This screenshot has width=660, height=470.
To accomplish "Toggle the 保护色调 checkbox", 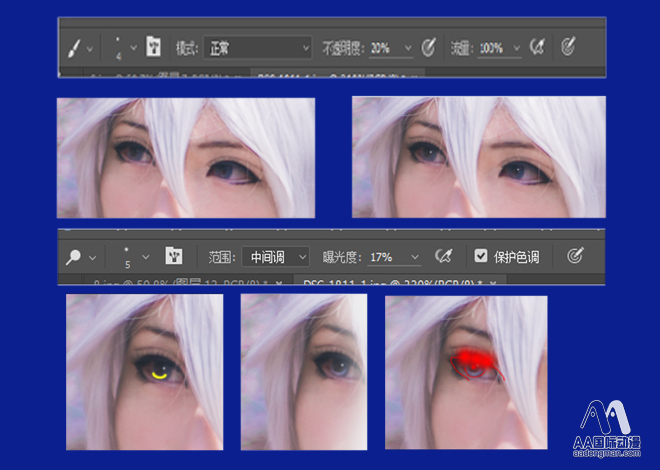I will [x=482, y=256].
